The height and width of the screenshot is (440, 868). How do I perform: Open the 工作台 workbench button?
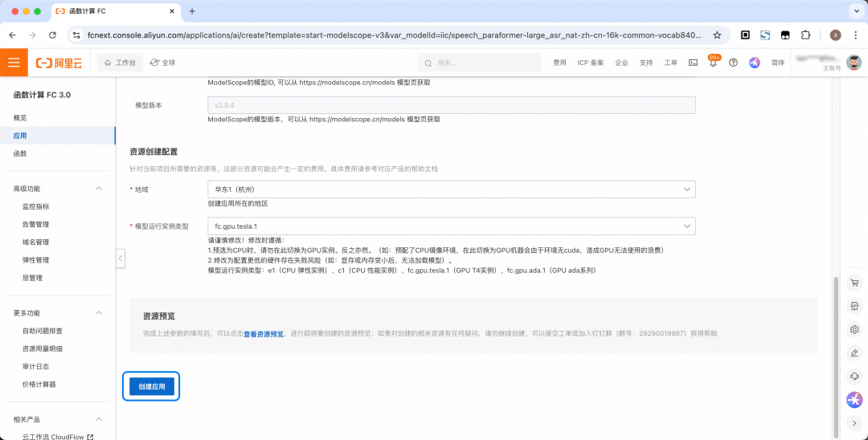pyautogui.click(x=120, y=63)
